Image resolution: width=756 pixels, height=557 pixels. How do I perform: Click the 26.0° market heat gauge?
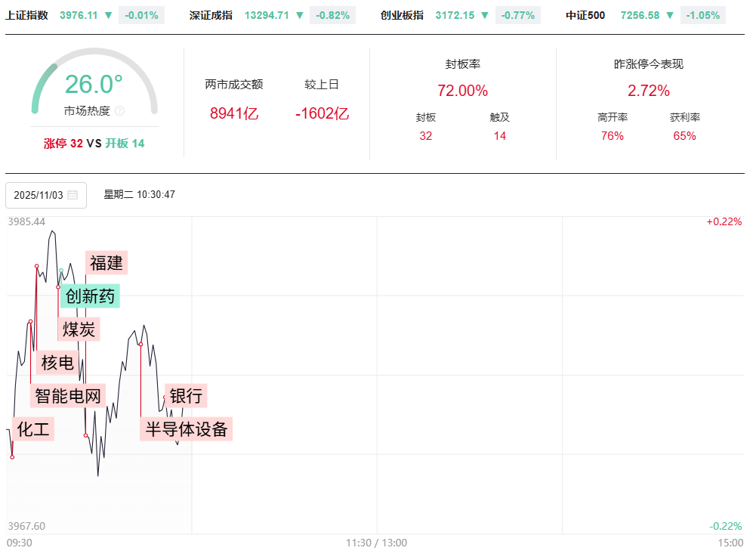94,85
